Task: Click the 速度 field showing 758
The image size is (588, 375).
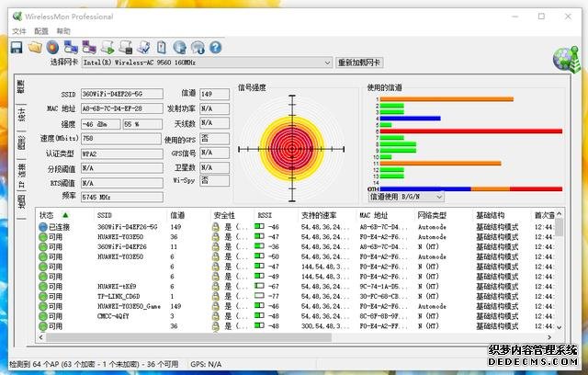Action: [121, 139]
